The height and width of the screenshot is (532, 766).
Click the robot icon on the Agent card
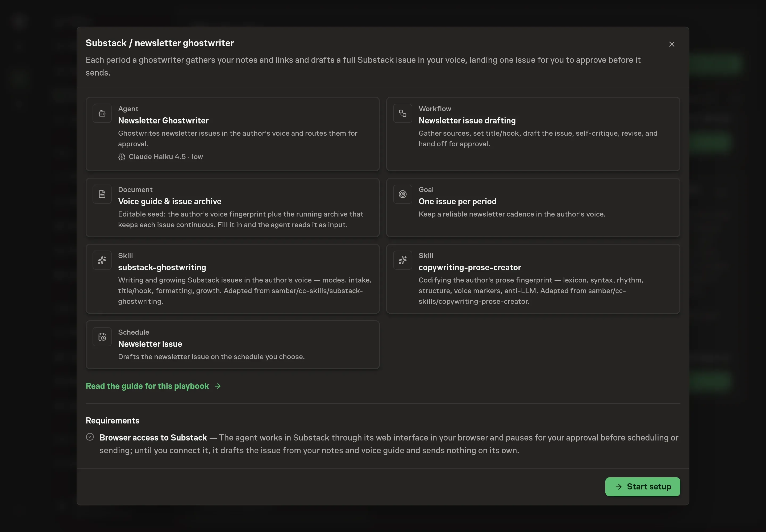coord(102,113)
